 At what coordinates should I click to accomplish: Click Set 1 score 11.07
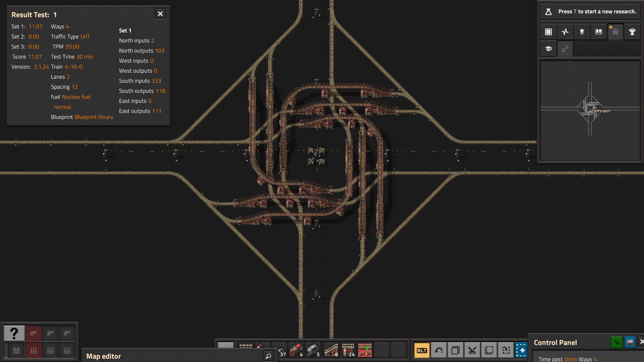(x=35, y=26)
